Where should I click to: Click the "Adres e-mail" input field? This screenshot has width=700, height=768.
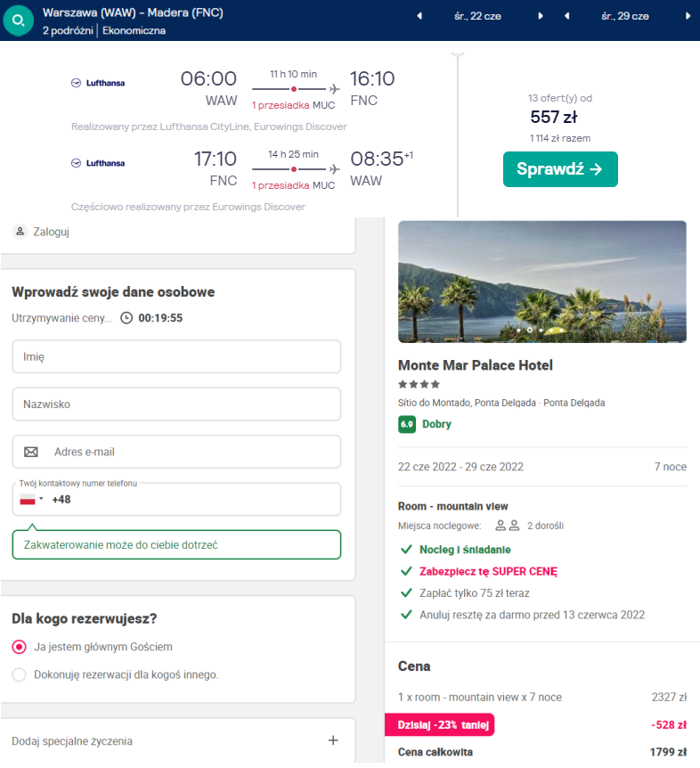point(191,452)
